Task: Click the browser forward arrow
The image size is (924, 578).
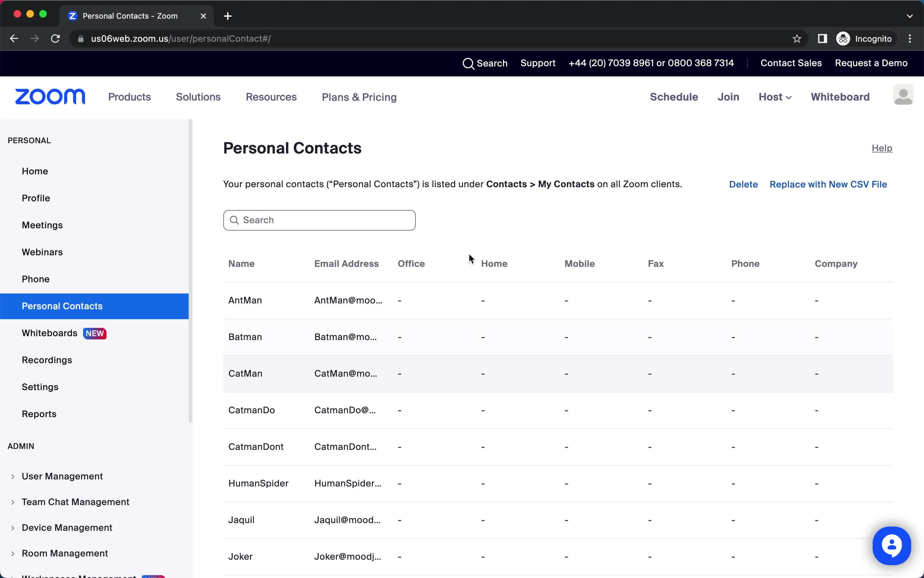Action: tap(35, 39)
